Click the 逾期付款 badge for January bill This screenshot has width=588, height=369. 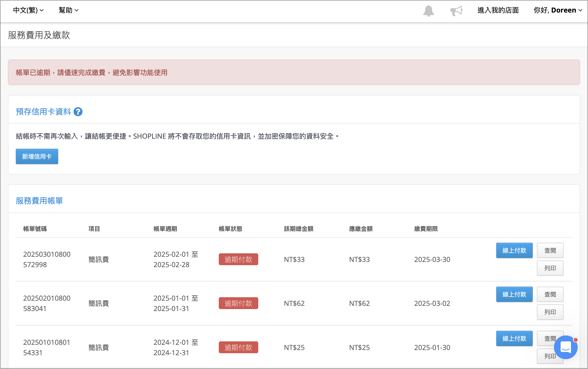click(x=238, y=303)
